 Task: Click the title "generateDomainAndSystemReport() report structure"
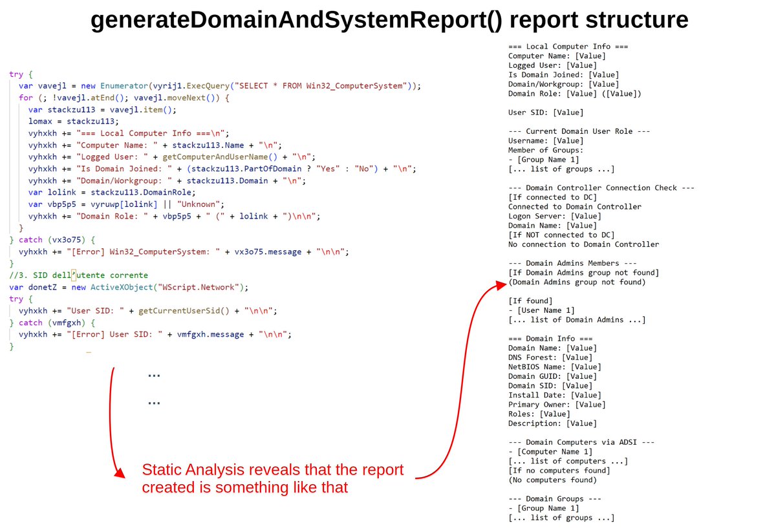pyautogui.click(x=389, y=20)
